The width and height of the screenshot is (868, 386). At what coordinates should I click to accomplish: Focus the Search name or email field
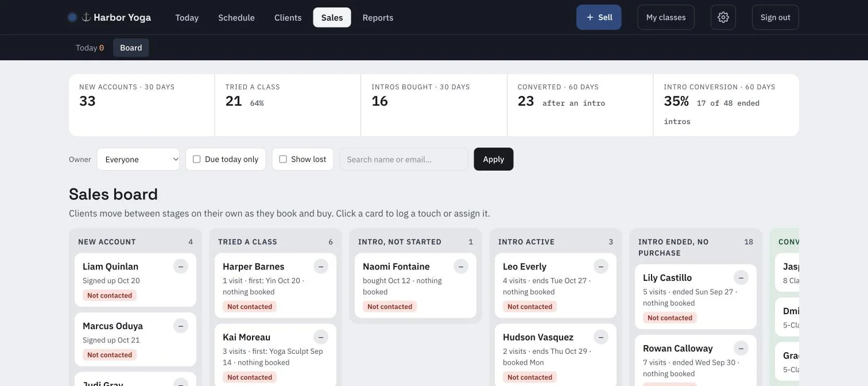pos(404,159)
